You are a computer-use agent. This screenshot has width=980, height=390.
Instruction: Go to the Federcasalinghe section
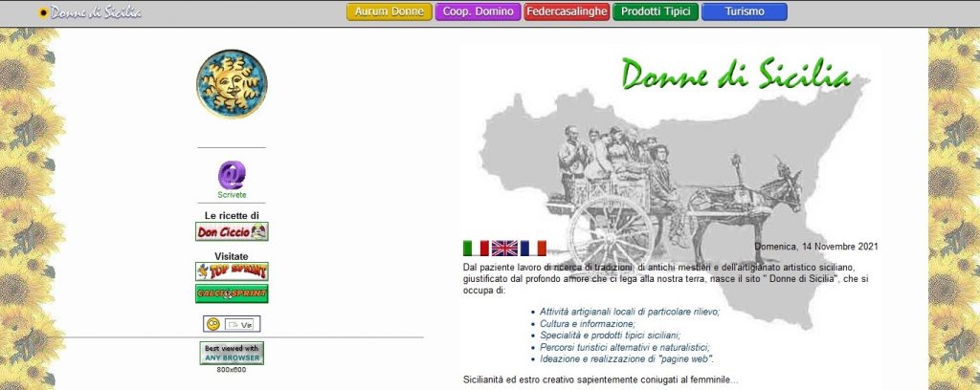[566, 12]
